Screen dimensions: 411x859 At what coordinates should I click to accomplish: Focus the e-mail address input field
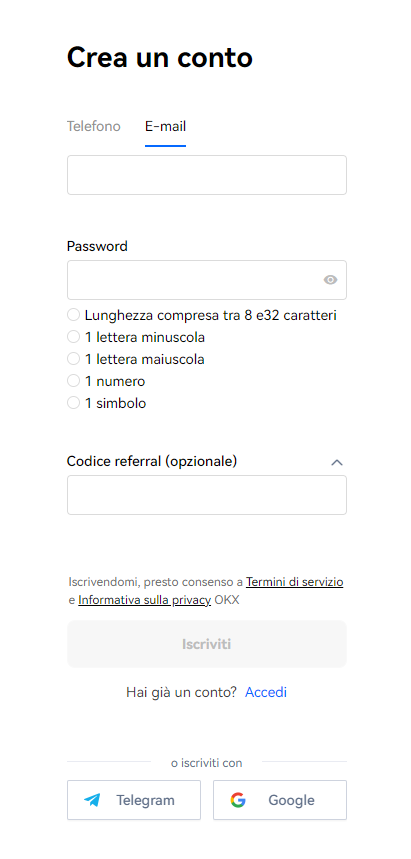207,175
